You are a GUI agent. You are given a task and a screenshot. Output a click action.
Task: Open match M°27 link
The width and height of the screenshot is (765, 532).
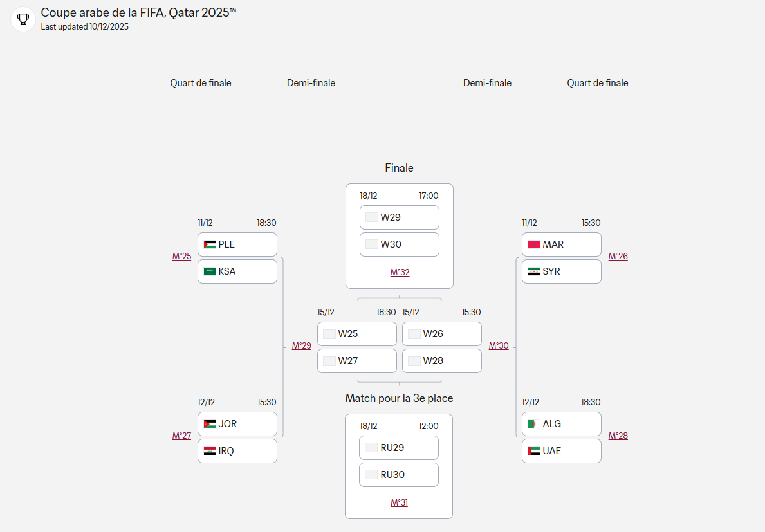click(x=181, y=436)
